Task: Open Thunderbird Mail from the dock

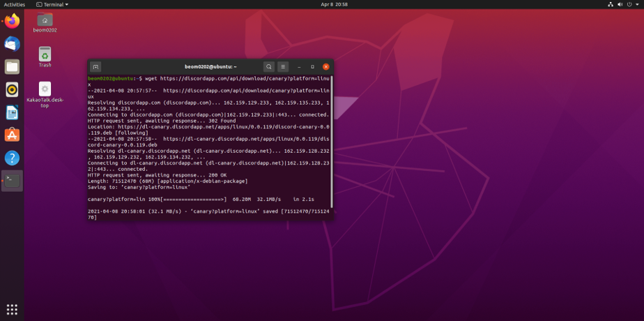Action: click(12, 44)
